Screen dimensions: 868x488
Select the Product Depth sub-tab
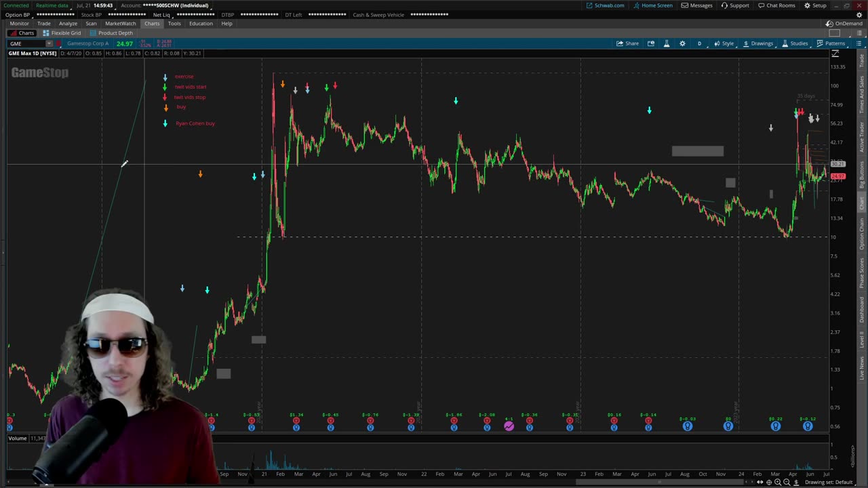click(111, 33)
